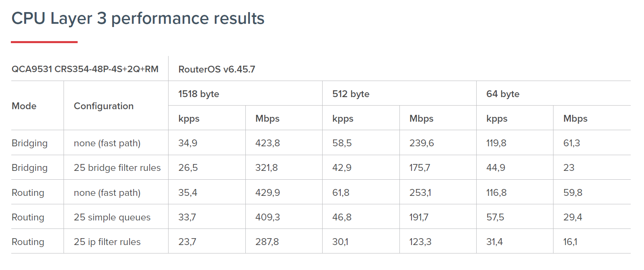Click the "QCA9531 CRS354-48P-4S+2Q+RM" model header
Viewport: 644px width, 270px height.
[85, 69]
